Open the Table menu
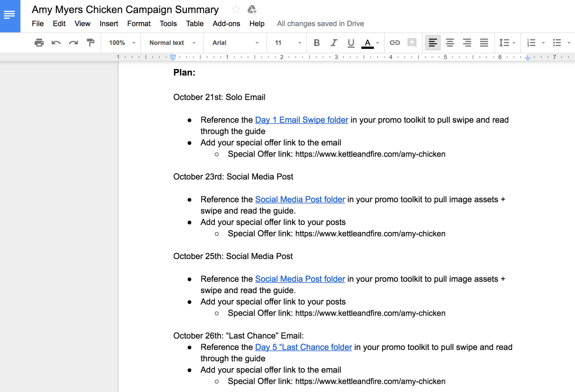This screenshot has width=575, height=392. [x=194, y=24]
